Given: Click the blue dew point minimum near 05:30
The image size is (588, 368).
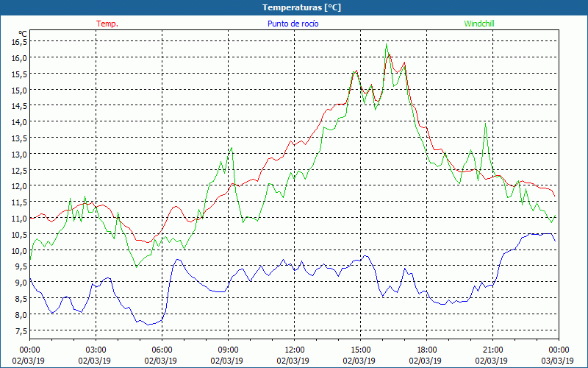Looking at the screenshot, I should click(148, 325).
